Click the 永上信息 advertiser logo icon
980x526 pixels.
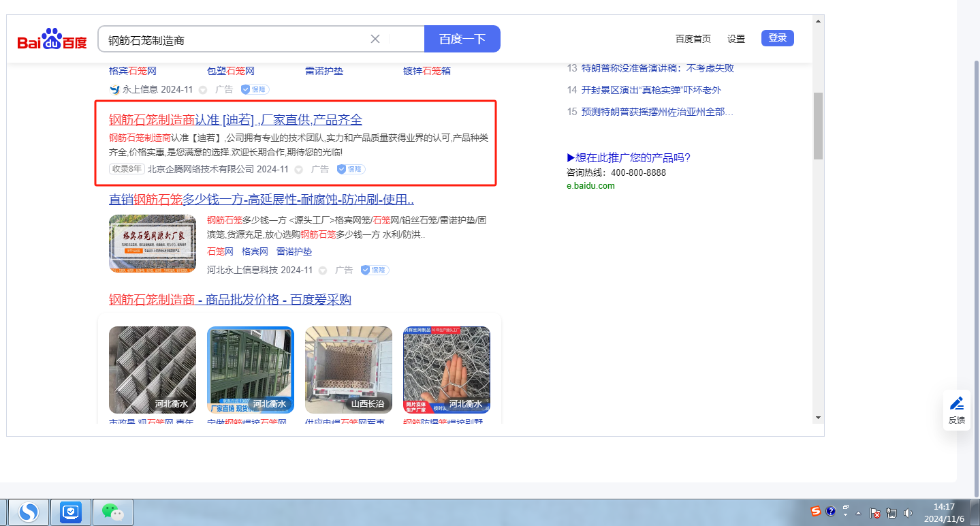[x=114, y=89]
